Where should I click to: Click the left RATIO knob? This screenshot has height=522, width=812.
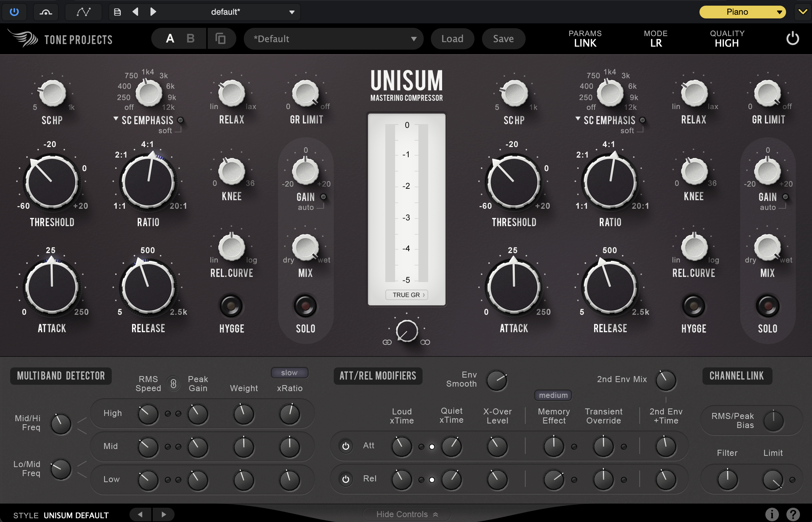(x=148, y=182)
